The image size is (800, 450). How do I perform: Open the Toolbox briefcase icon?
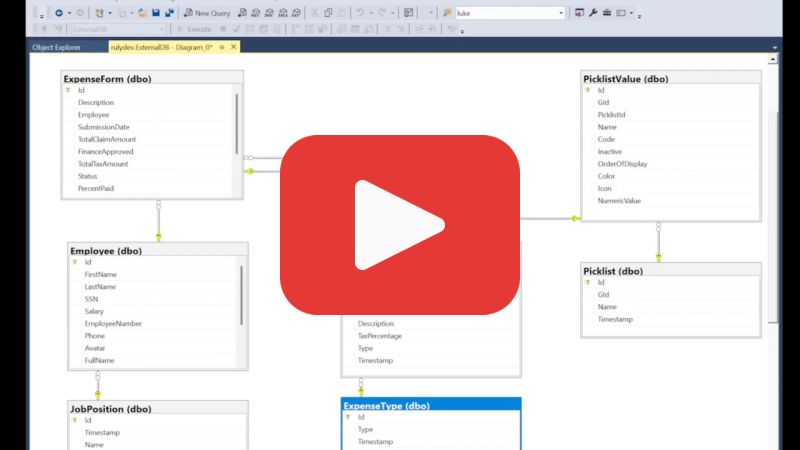tap(607, 13)
